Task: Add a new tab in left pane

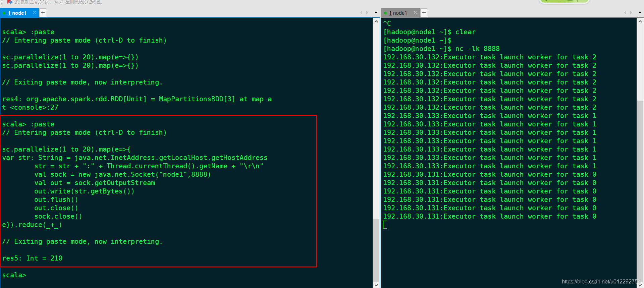Action: click(x=43, y=13)
